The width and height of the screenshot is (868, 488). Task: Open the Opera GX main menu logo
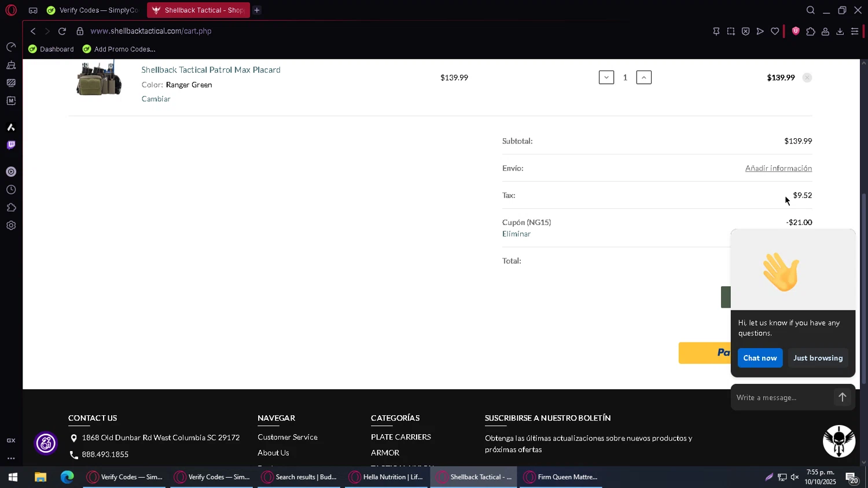[x=11, y=10]
